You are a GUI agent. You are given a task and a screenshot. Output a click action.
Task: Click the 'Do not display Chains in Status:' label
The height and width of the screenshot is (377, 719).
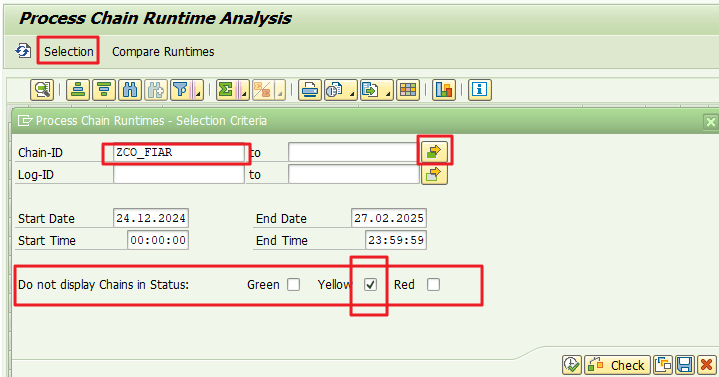point(104,284)
